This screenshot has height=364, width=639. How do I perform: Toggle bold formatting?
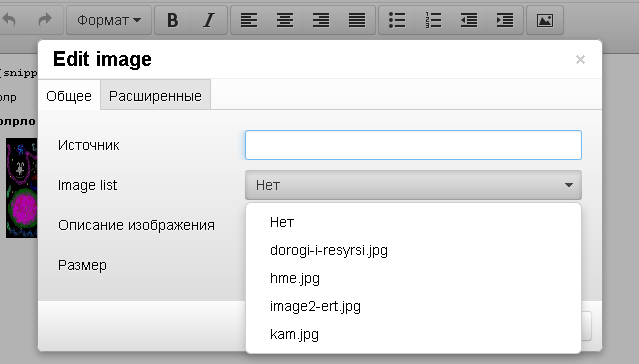pos(173,20)
